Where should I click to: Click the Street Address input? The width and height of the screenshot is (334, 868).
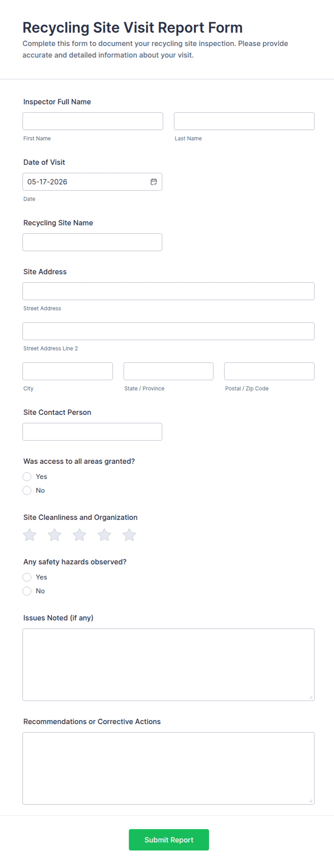tap(168, 291)
